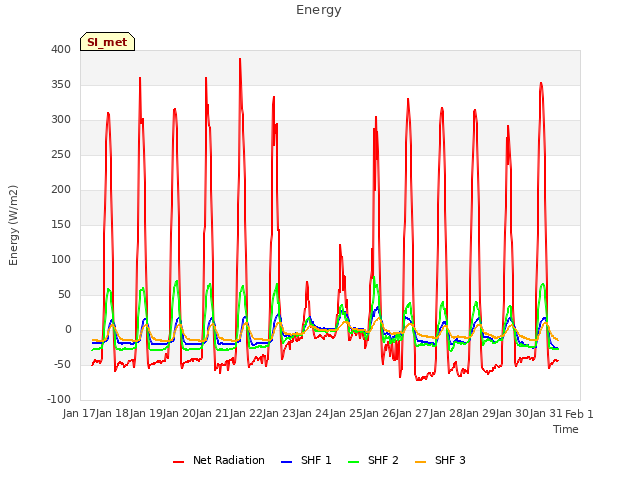Image resolution: width=640 pixels, height=480 pixels.
Task: Click the -100 y-axis tick label
Action: [x=59, y=400]
